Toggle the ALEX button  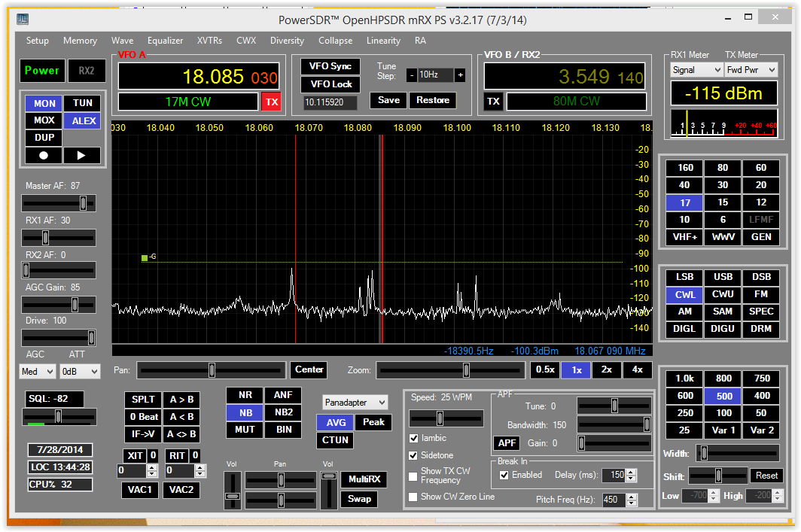pos(84,121)
